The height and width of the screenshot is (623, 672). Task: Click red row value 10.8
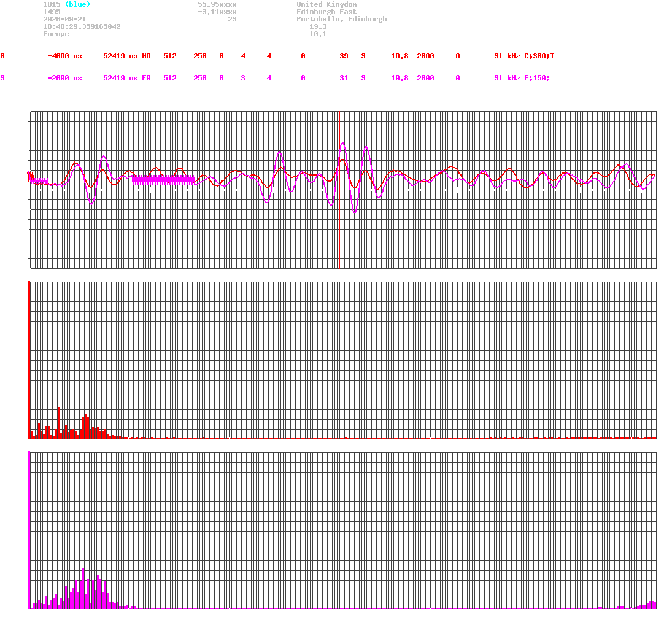(400, 56)
